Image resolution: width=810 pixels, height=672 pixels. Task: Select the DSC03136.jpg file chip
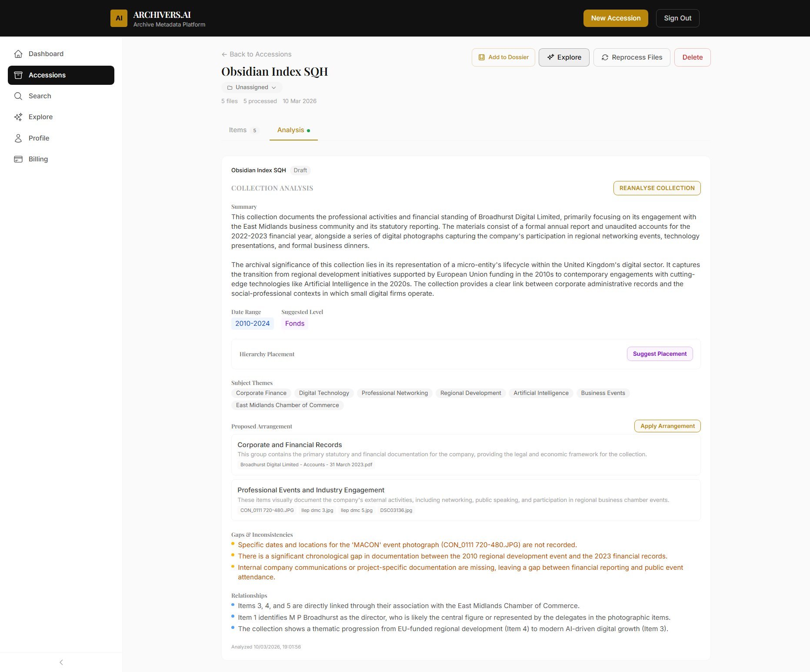pyautogui.click(x=396, y=510)
